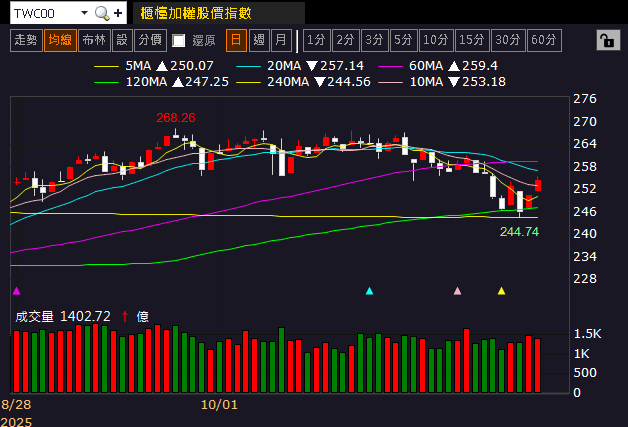This screenshot has height=427, width=628.
Task: Click the 276 price axis label
Action: pos(585,99)
